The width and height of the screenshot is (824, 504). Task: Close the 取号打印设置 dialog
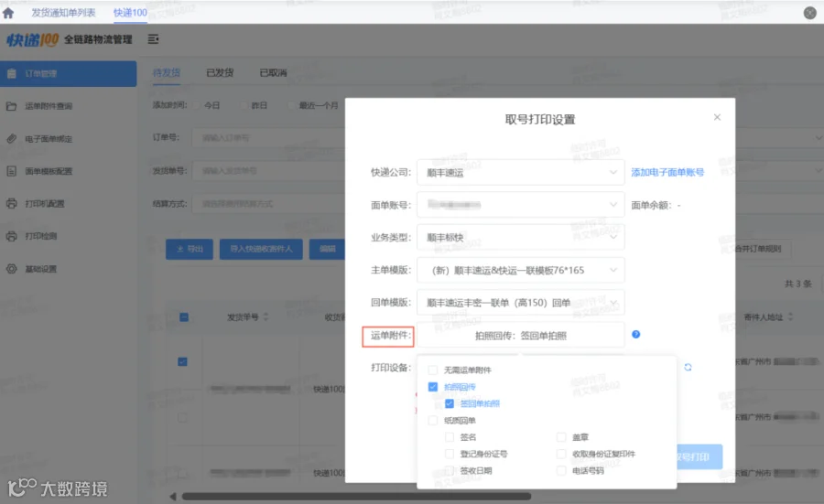pyautogui.click(x=717, y=117)
